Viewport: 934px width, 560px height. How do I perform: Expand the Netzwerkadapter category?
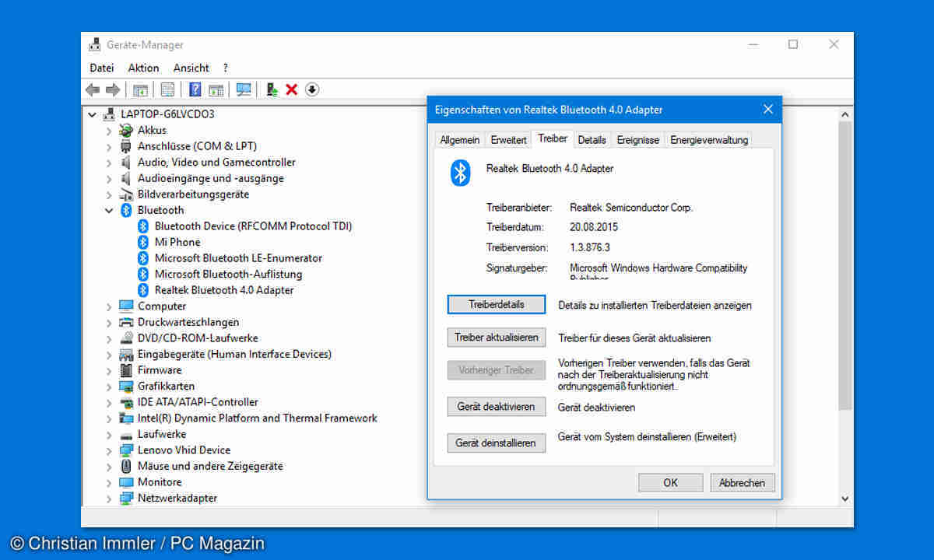pos(109,499)
